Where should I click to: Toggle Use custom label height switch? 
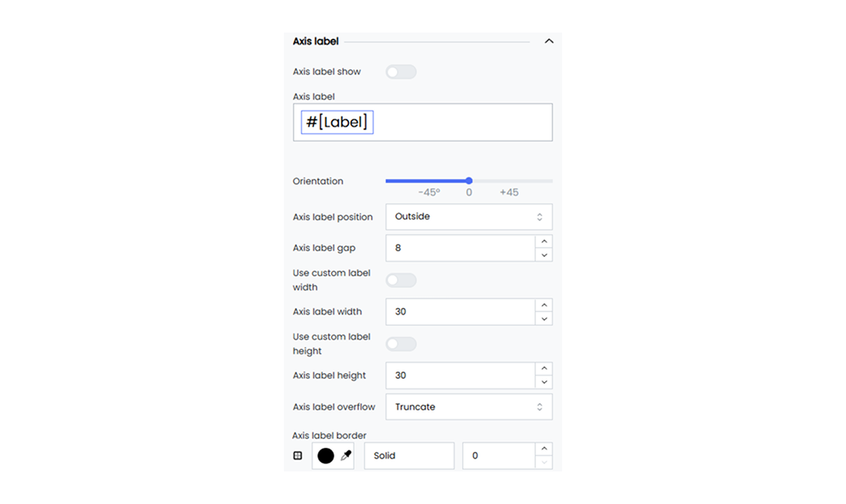401,344
